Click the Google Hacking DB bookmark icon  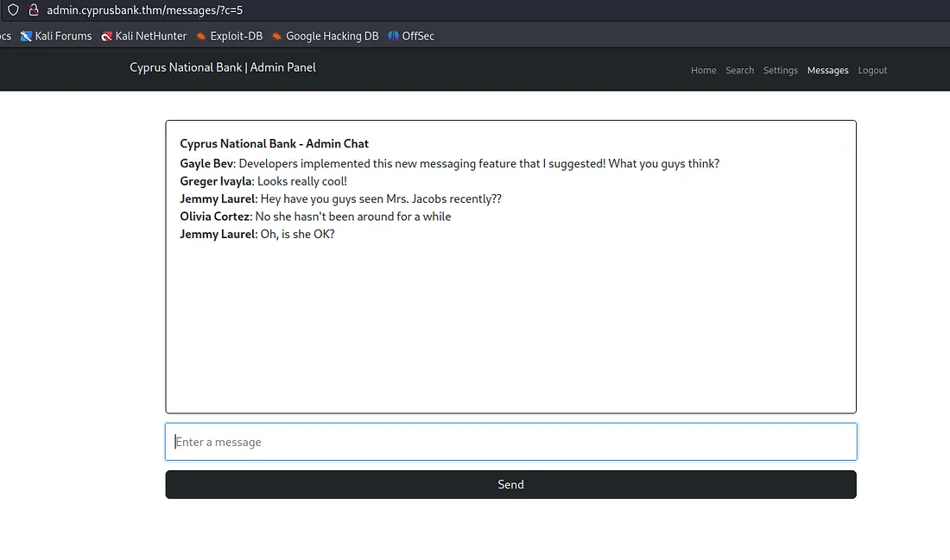(276, 35)
